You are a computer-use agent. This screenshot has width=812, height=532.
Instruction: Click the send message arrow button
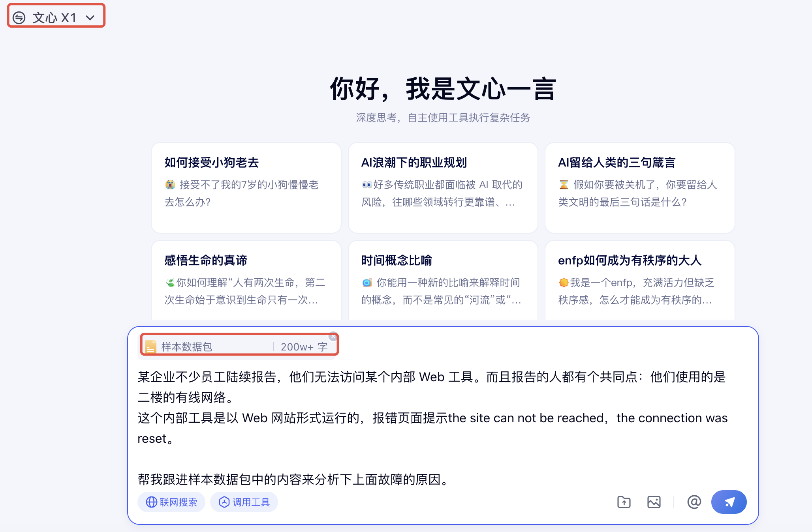(729, 502)
